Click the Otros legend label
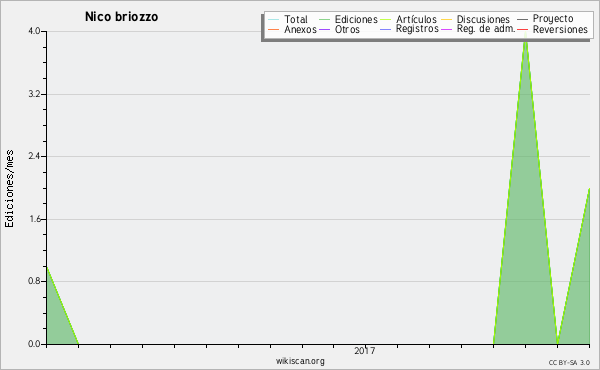Screen dimensions: 600x370 tap(347, 29)
